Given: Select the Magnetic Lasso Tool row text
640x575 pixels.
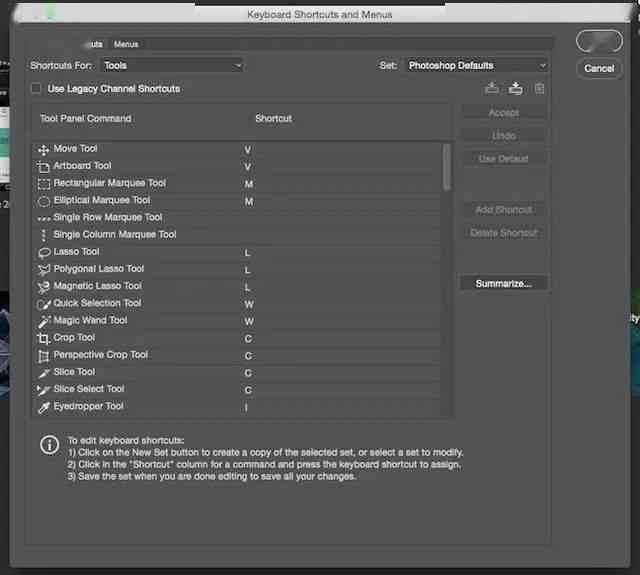Looking at the screenshot, I should [98, 286].
